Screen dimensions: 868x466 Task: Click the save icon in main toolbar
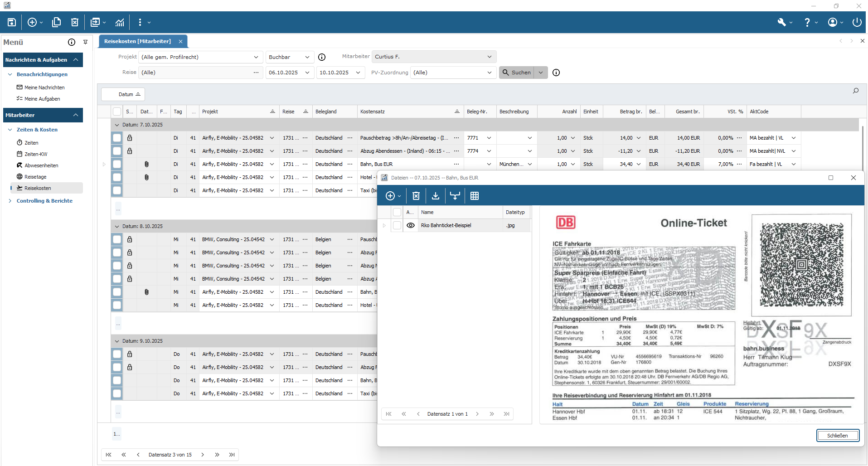12,22
